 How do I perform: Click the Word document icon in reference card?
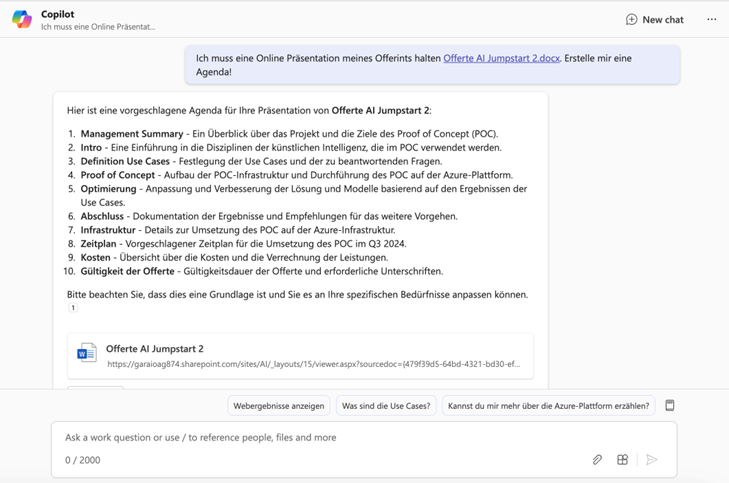tap(87, 353)
